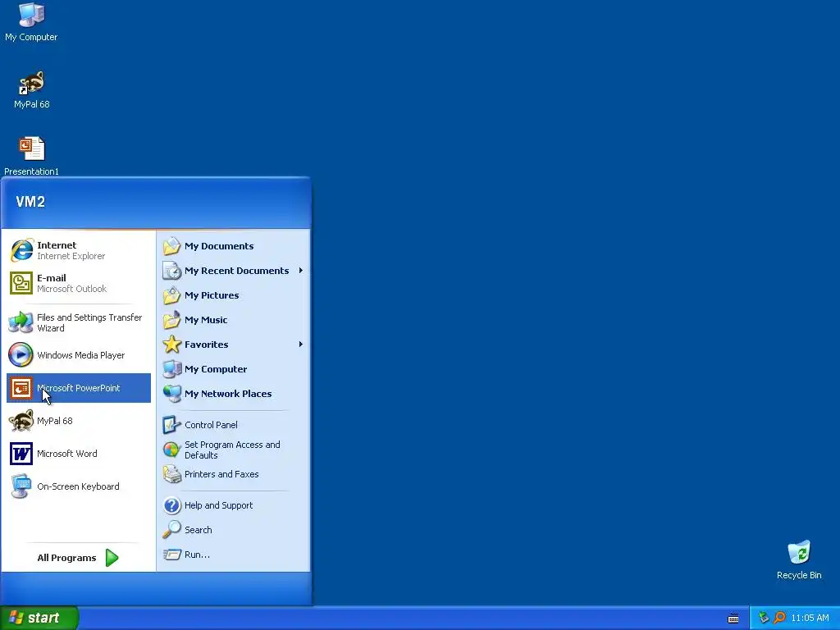Open the Run dialog
This screenshot has width=840, height=630.
[233, 555]
